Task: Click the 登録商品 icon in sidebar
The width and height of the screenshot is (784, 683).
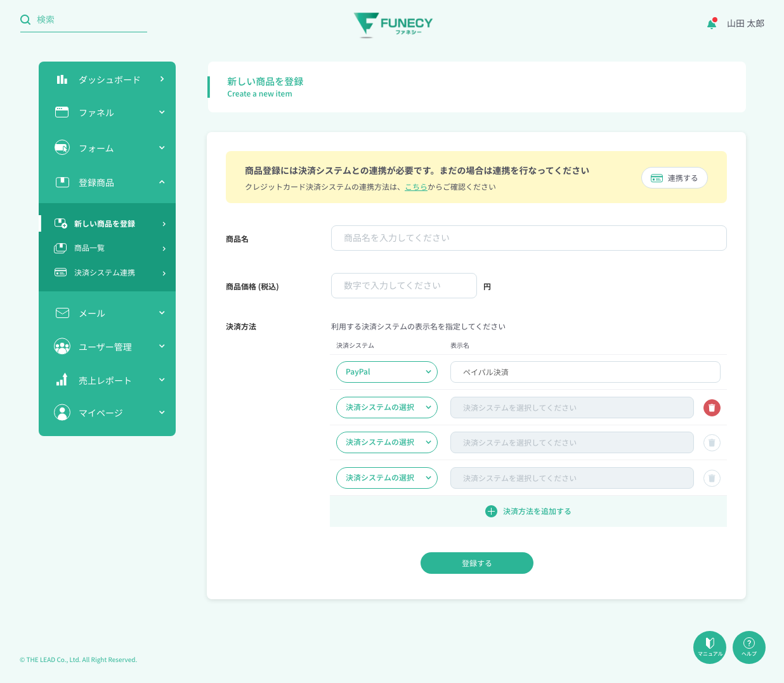Action: tap(62, 182)
